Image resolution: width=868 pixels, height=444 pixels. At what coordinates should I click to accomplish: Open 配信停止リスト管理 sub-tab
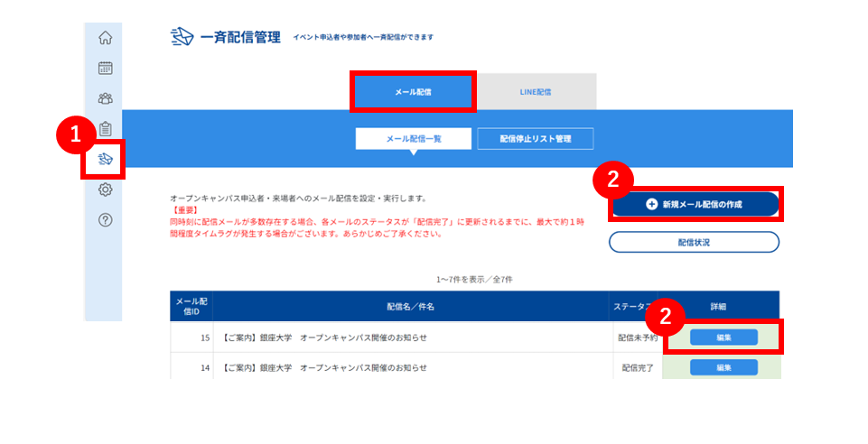point(536,139)
